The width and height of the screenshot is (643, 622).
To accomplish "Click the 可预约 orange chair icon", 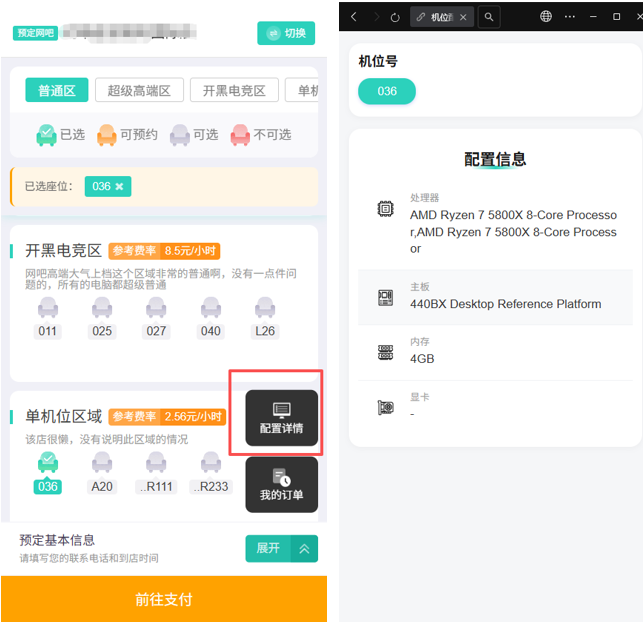I will [107, 135].
